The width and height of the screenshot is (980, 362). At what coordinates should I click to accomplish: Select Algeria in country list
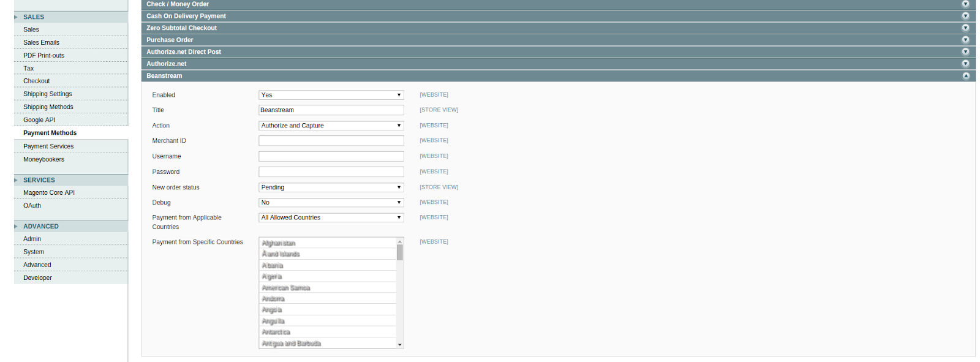coord(328,277)
